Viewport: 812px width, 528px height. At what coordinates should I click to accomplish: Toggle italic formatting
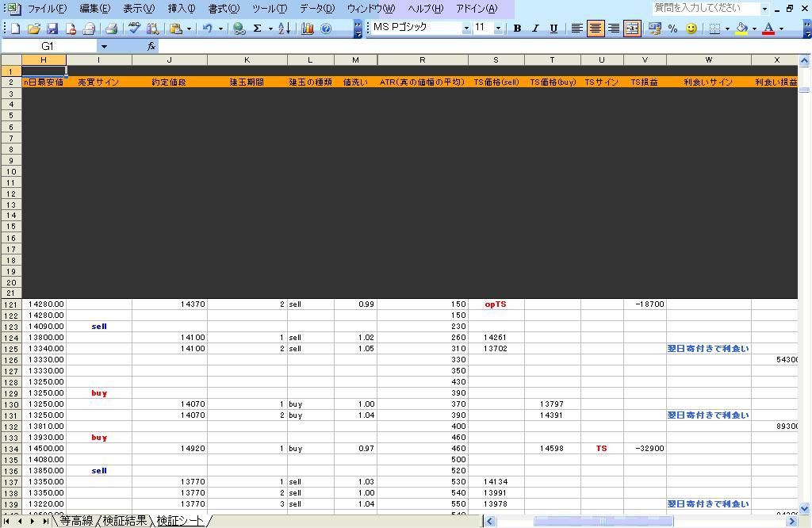535,29
